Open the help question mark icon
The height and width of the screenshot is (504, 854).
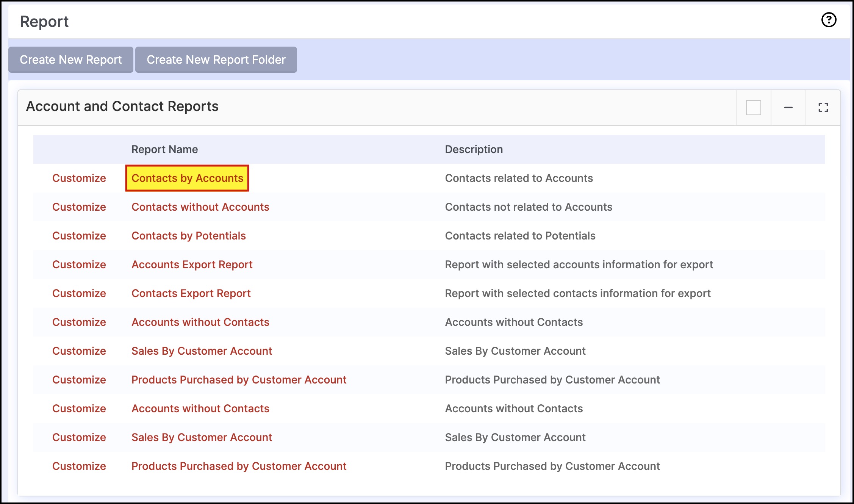(829, 20)
